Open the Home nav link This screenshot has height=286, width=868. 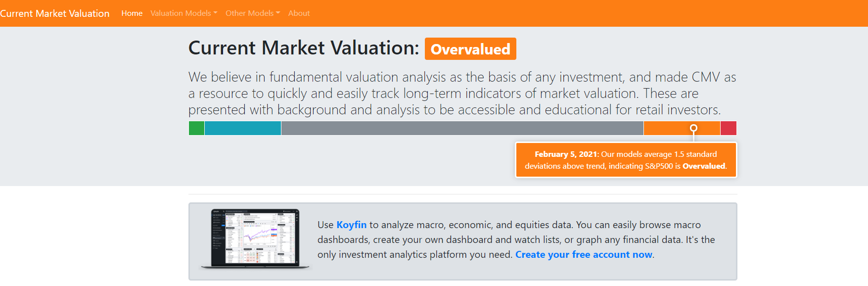[132, 13]
